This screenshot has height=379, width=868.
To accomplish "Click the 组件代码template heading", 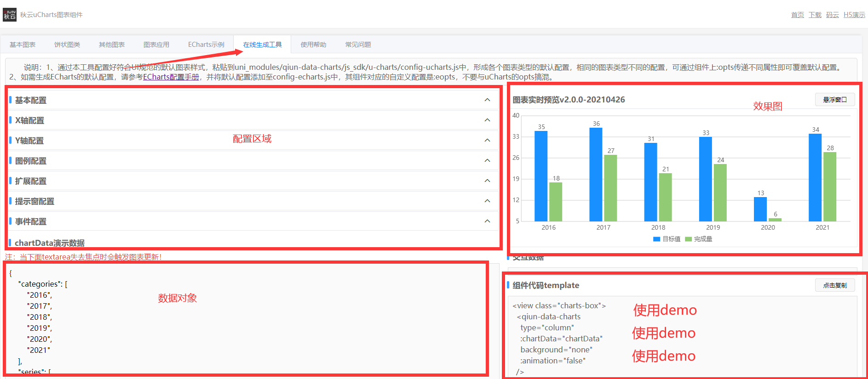I will [x=546, y=285].
